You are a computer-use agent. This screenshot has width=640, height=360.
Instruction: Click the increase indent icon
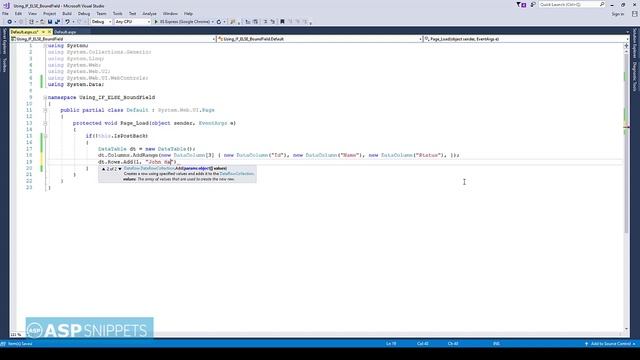pyautogui.click(x=256, y=22)
